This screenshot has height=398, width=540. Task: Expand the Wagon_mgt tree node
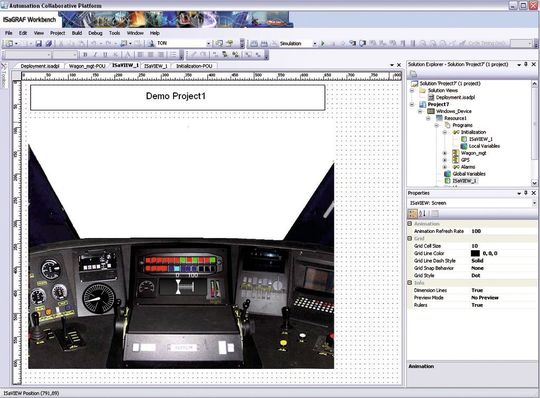(445, 153)
